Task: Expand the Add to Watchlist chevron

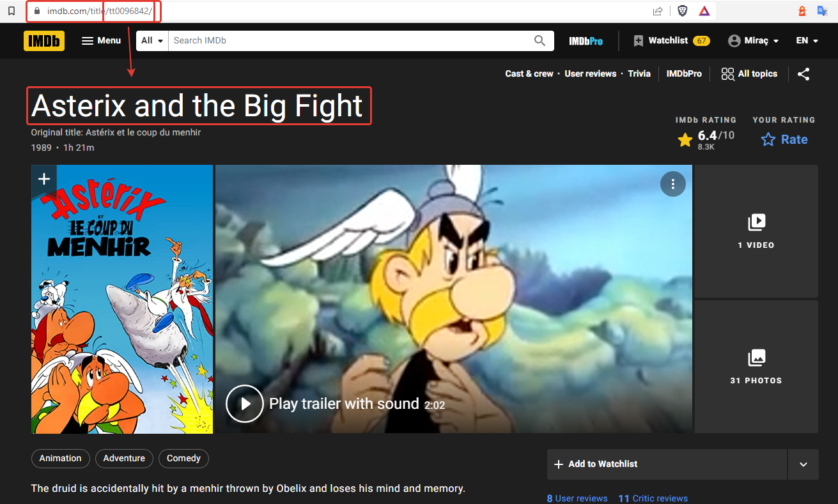Action: pyautogui.click(x=803, y=464)
